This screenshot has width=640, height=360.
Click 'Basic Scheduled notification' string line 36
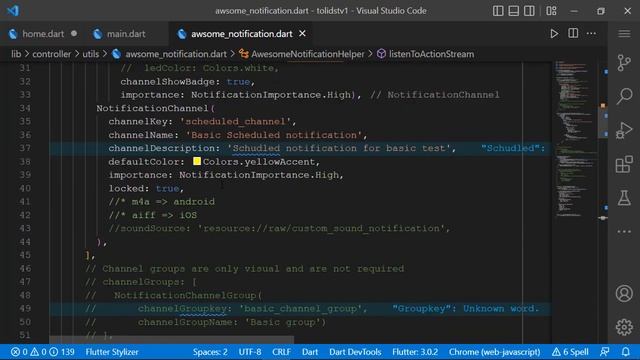pyautogui.click(x=274, y=135)
